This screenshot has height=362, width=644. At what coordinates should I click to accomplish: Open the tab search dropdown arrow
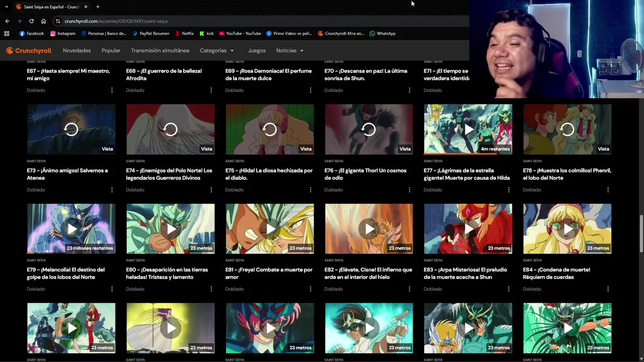7,7
